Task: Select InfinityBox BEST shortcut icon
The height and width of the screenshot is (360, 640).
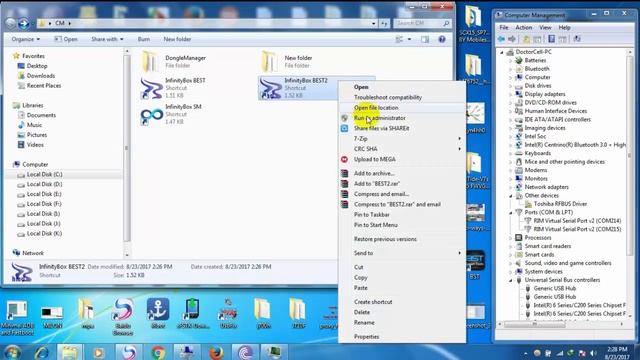Action: click(151, 88)
